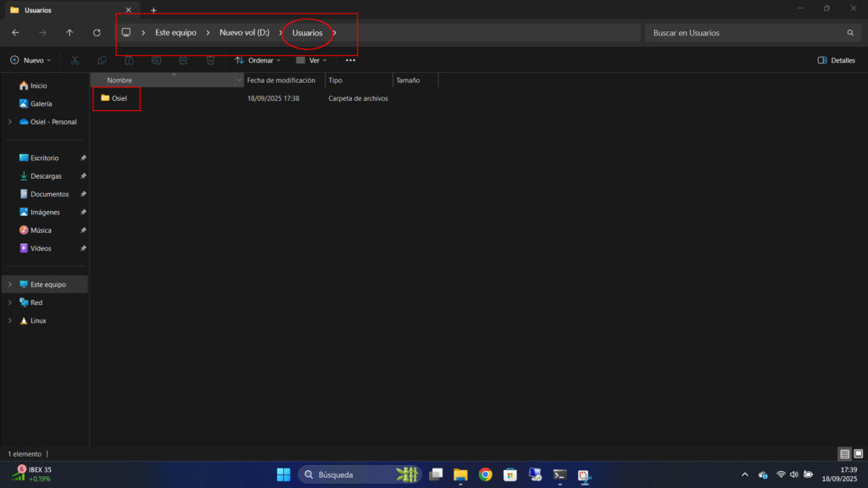Sort by Fecha de modificación column
The height and width of the screenshot is (488, 868).
281,80
